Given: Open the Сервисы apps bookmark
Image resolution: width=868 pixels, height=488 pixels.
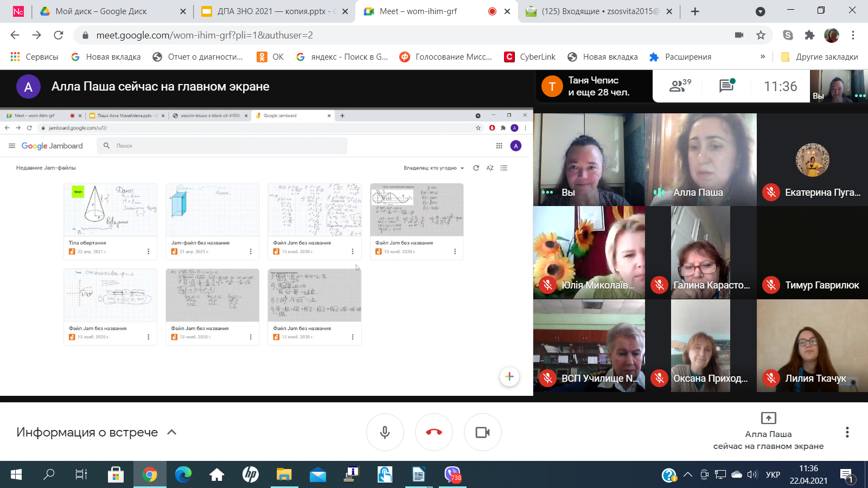Looking at the screenshot, I should 35,57.
